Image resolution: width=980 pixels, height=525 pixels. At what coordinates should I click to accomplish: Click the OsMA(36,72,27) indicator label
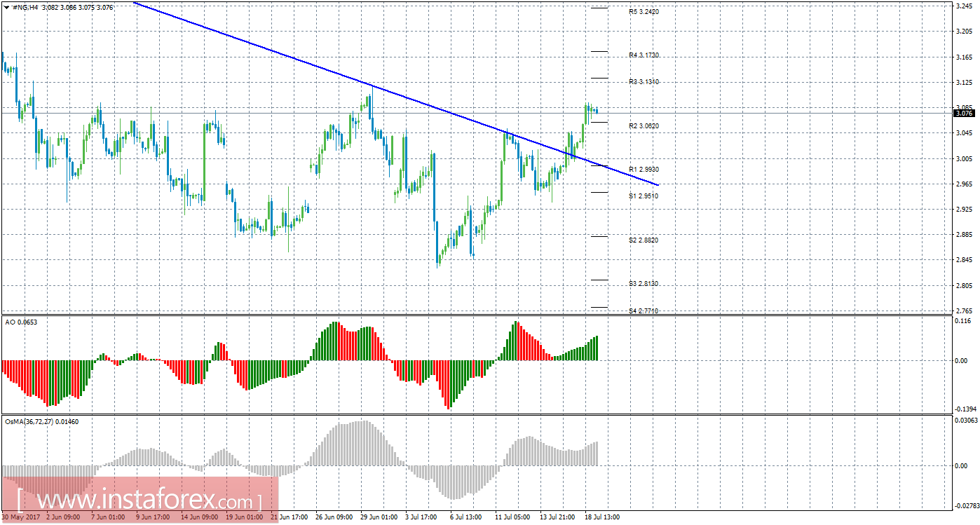pos(41,421)
